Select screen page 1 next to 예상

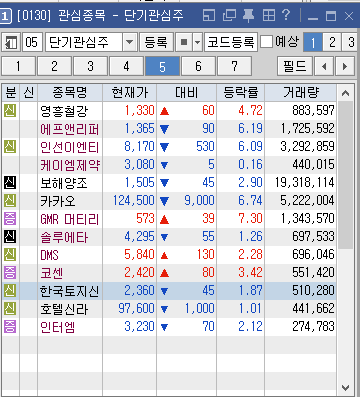313,42
